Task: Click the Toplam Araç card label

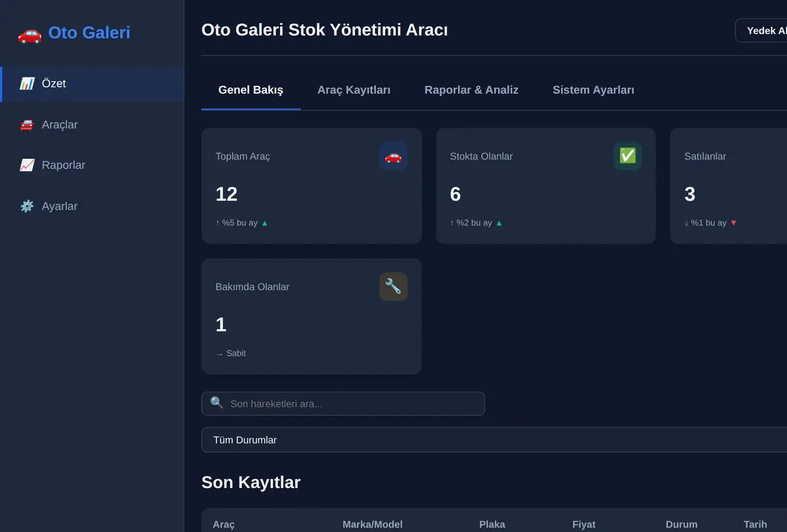Action: pyautogui.click(x=243, y=156)
